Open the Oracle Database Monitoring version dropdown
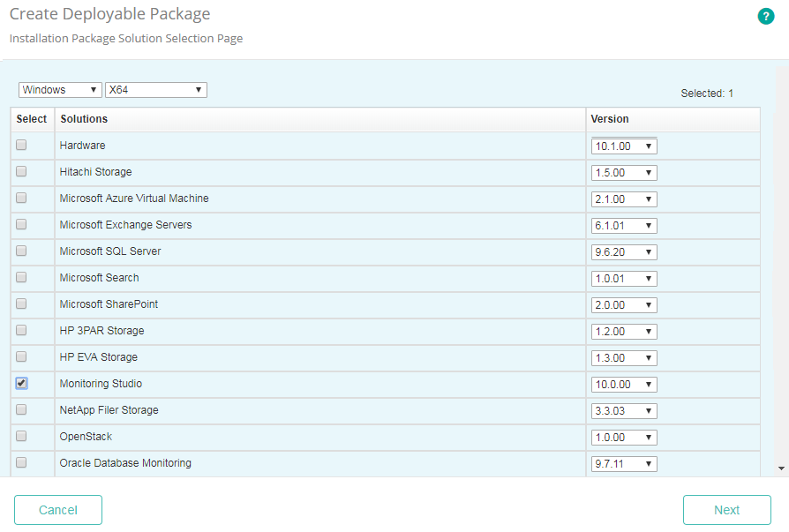Screen dimensions: 789x532 pos(624,463)
